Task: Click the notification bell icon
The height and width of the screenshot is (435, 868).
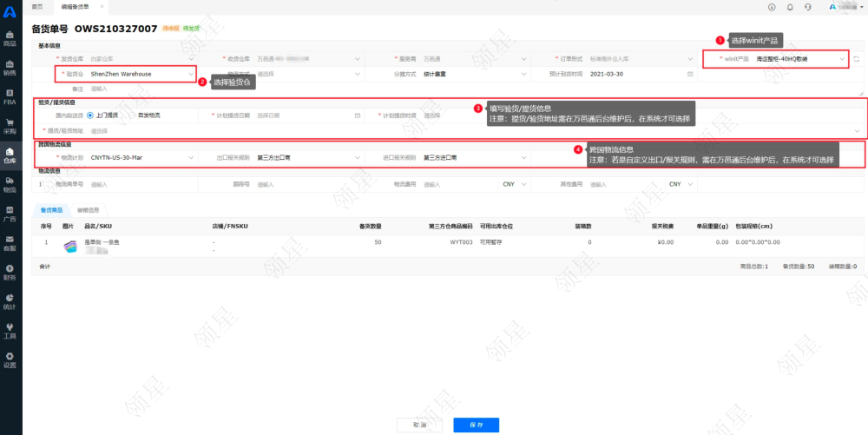Action: (790, 7)
